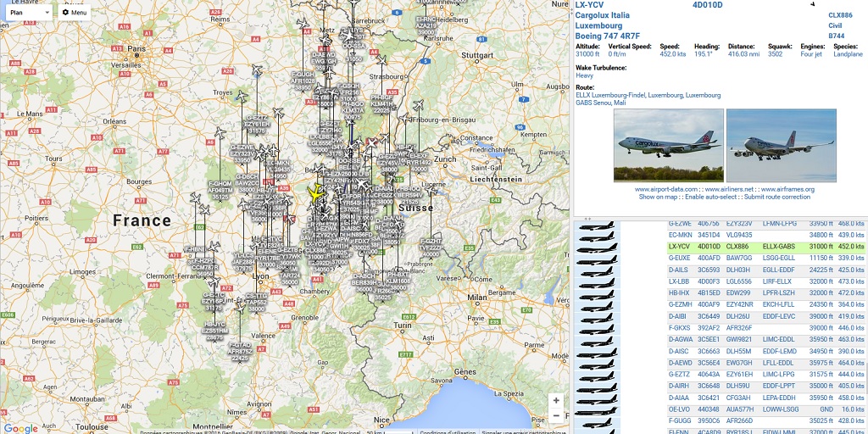Select the F-GUGH AFR1028 aircraft label
The width and height of the screenshot is (868, 434).
coord(303,81)
